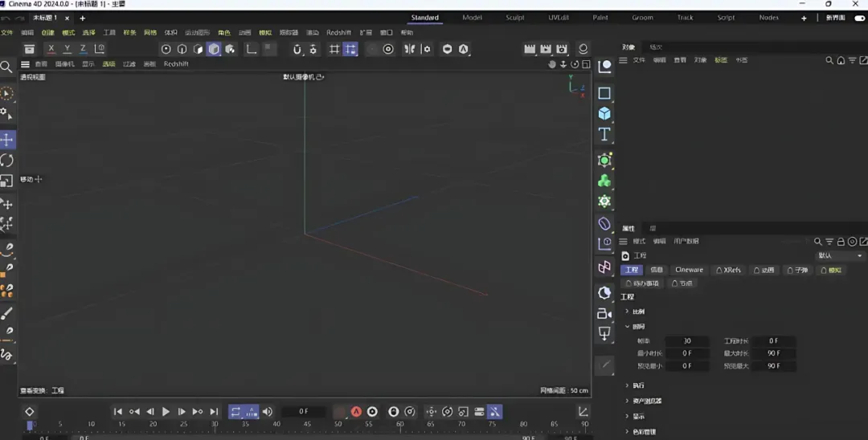This screenshot has width=868, height=440.
Task: Click the workplane grid icon
Action: pyautogui.click(x=334, y=49)
